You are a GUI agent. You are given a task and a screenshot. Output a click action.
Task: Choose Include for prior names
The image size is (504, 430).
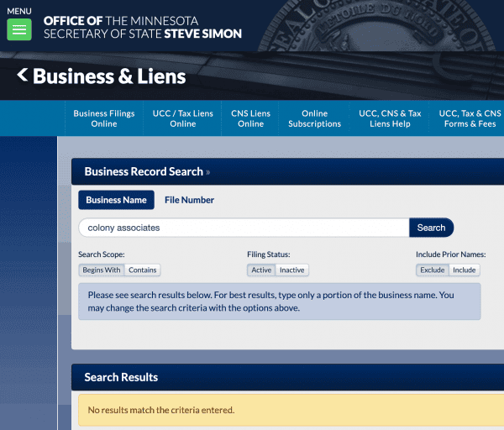465,270
